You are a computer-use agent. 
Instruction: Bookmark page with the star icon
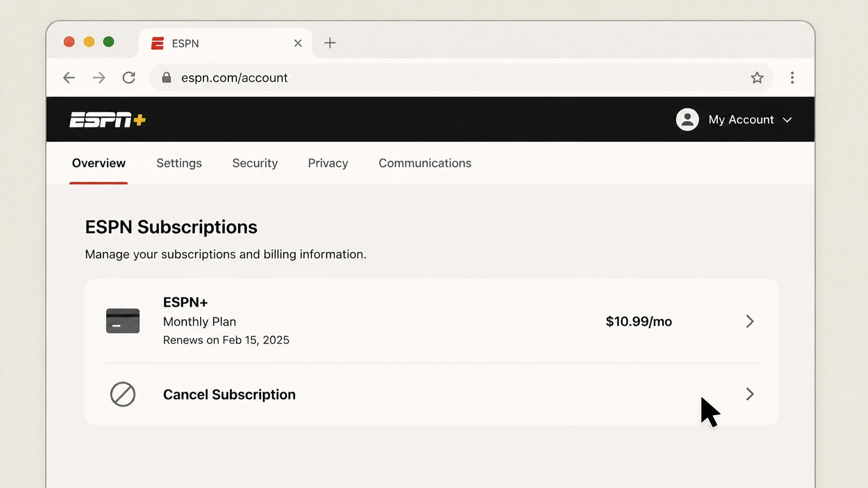click(x=757, y=78)
